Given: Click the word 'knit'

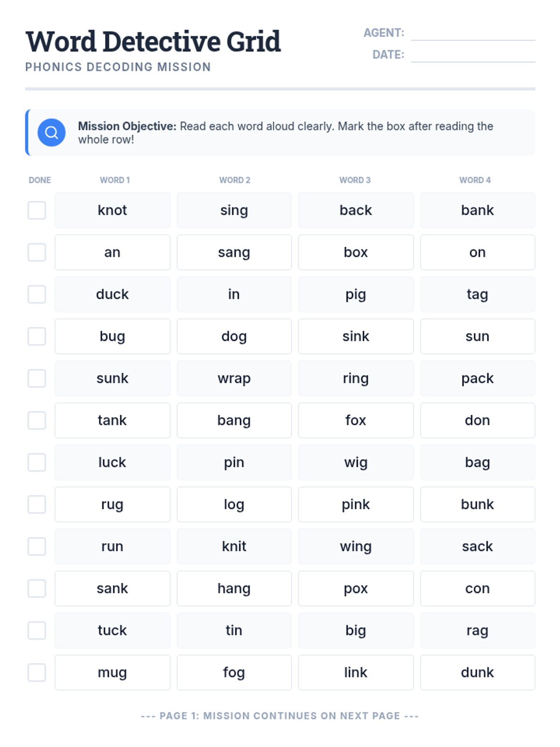Looking at the screenshot, I should coord(234,547).
